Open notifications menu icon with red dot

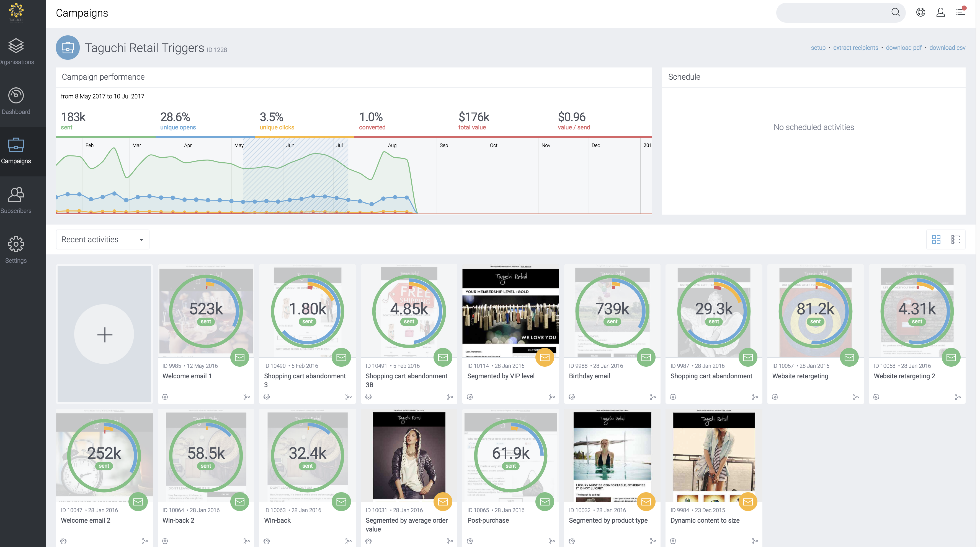(960, 12)
